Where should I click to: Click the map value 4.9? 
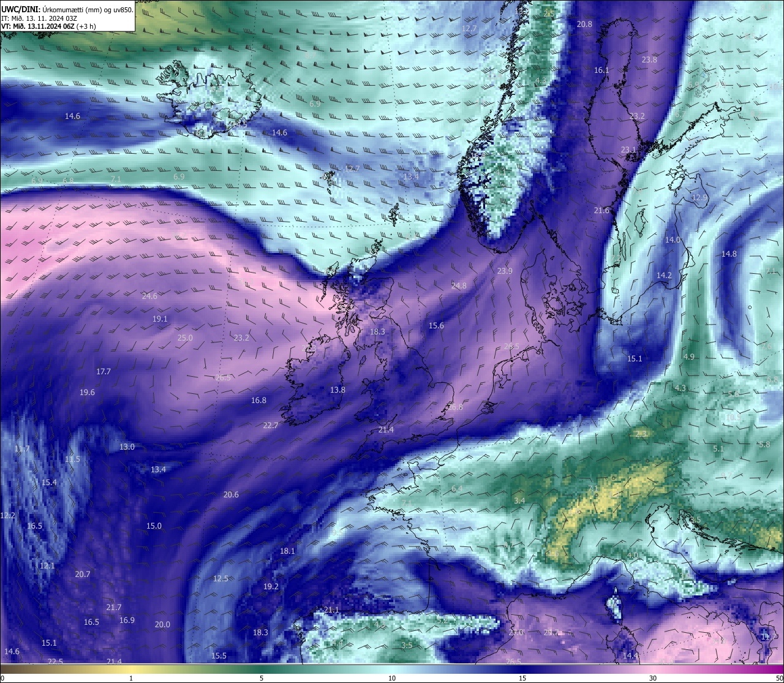point(689,357)
